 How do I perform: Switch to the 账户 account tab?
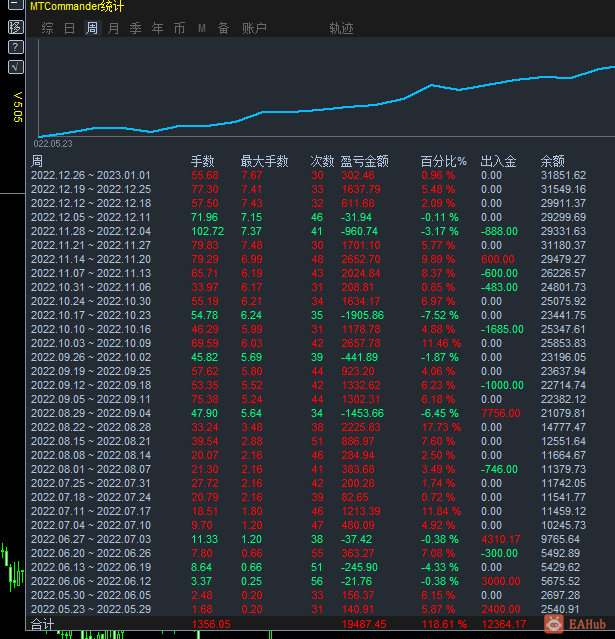(x=254, y=28)
